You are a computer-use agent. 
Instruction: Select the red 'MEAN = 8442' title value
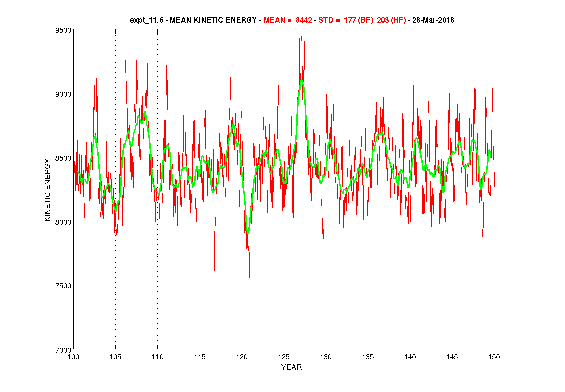point(287,20)
